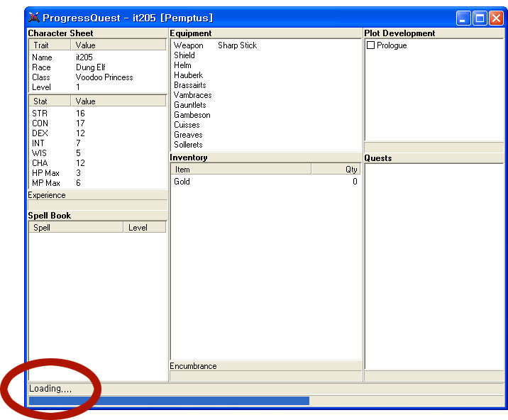
Task: Click the empty Spell Book list area
Action: click(x=97, y=306)
